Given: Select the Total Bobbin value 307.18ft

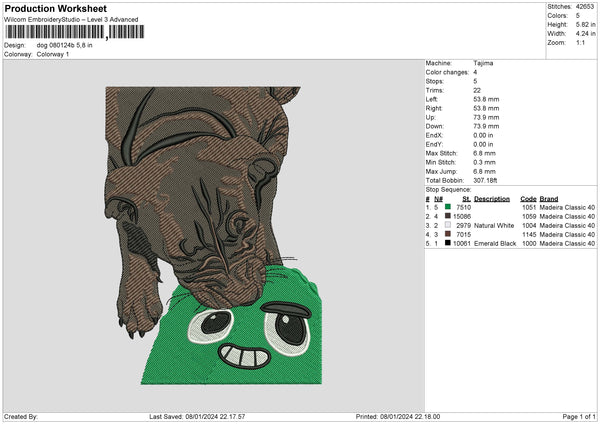Looking at the screenshot, I should tap(486, 178).
